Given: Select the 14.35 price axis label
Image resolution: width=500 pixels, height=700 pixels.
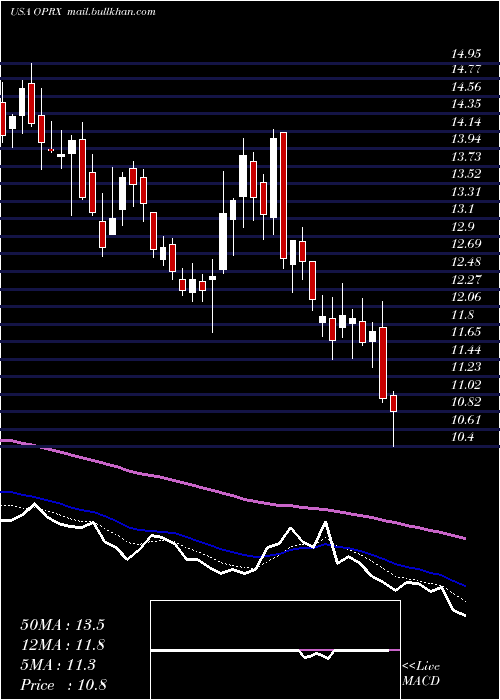Looking at the screenshot, I should point(466,104).
